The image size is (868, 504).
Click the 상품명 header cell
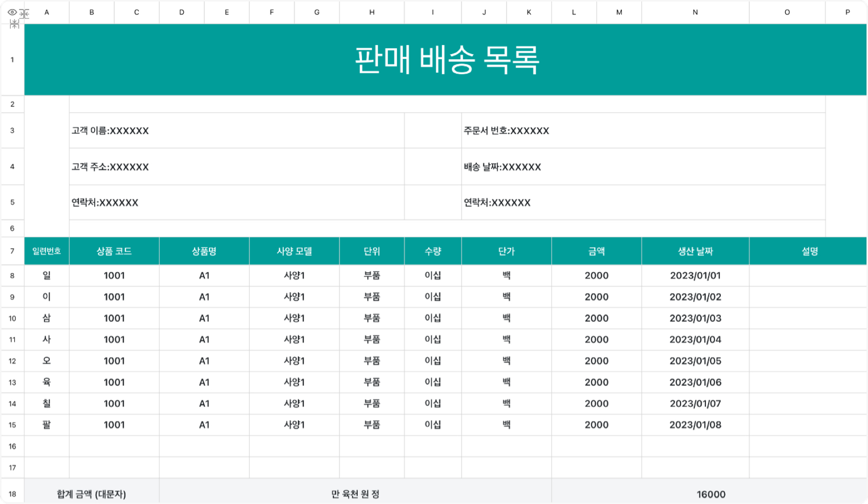[x=204, y=251]
